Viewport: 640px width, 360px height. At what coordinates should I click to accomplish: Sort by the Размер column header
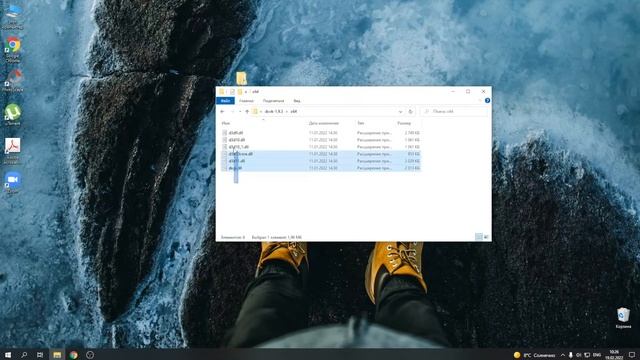(x=404, y=123)
